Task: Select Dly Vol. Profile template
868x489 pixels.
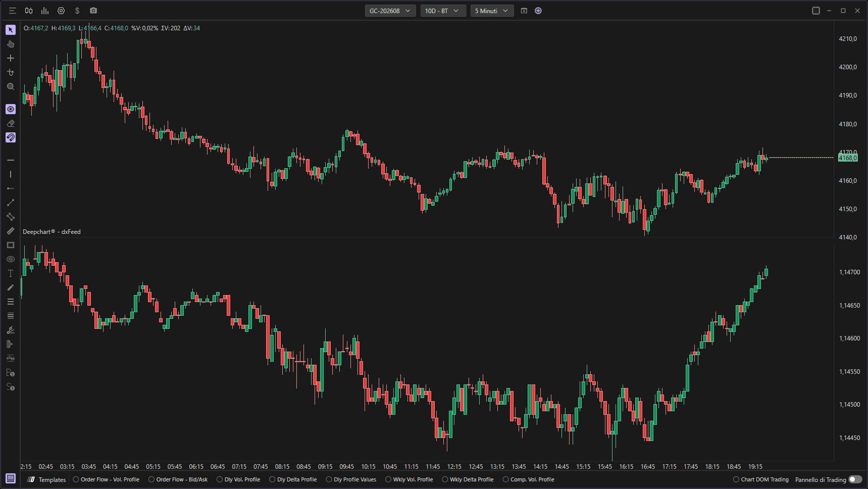Action: pos(238,479)
